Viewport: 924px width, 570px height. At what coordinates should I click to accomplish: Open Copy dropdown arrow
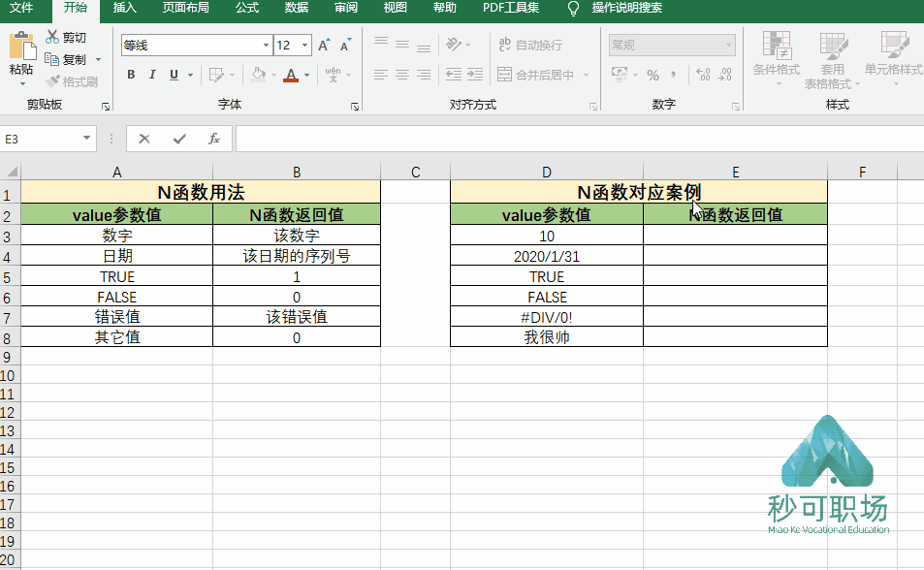tap(98, 59)
